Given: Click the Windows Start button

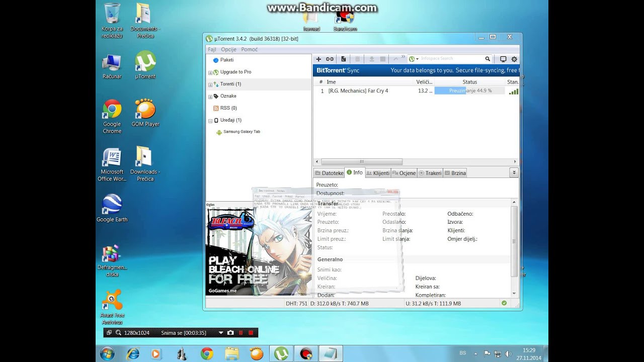Looking at the screenshot, I should [x=107, y=353].
